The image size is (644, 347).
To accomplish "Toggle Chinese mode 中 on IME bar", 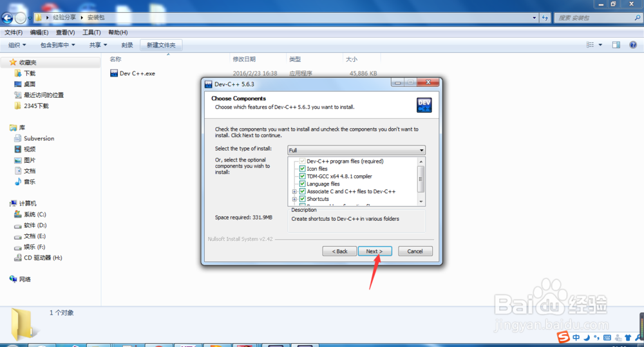I will (x=576, y=337).
